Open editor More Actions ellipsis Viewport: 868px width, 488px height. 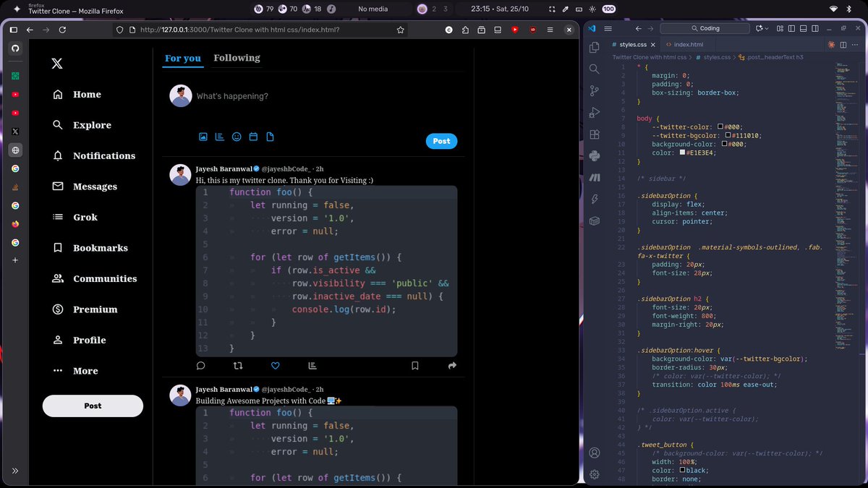[854, 45]
